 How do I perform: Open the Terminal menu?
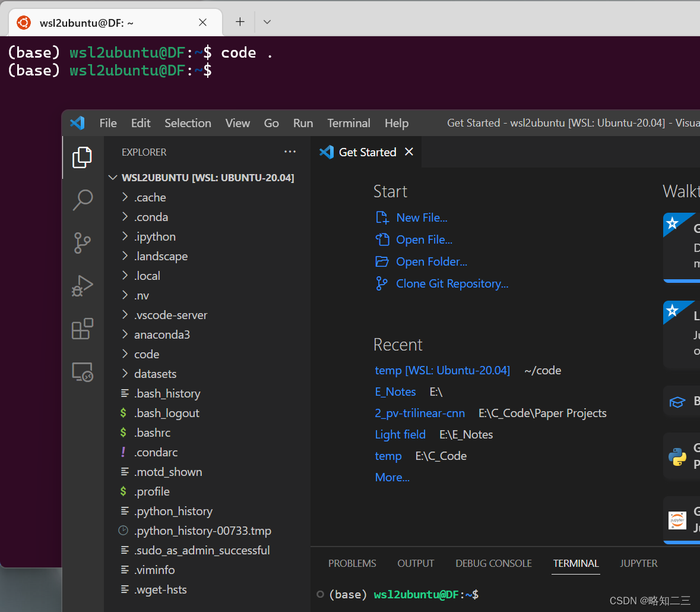coord(349,123)
